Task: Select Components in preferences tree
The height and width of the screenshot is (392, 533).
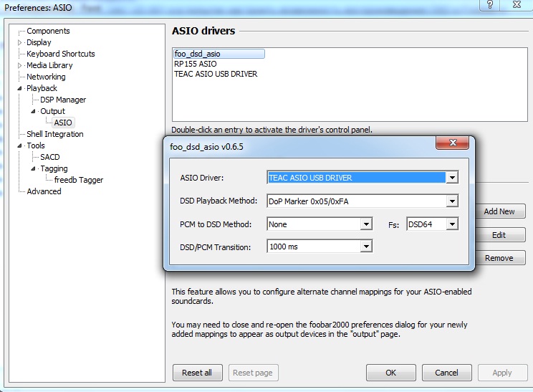Action: coord(48,31)
